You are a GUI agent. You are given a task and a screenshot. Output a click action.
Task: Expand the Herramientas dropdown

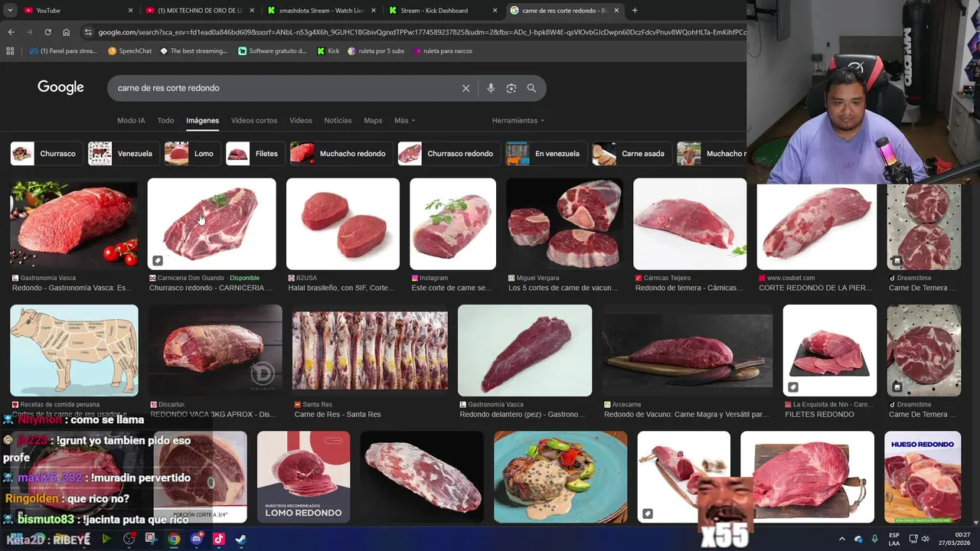point(518,120)
